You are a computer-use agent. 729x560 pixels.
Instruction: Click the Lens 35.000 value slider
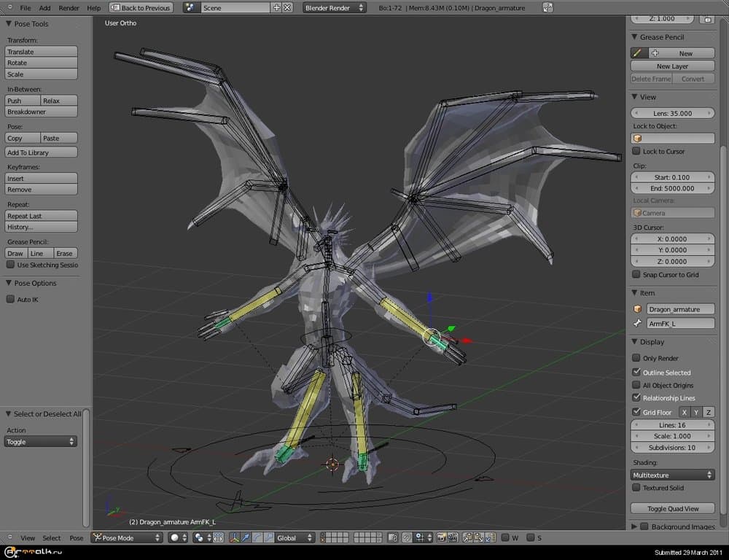(672, 113)
